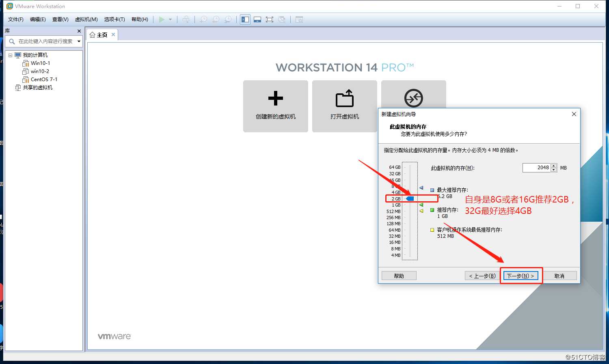Click the full screen mode icon
Image resolution: width=609 pixels, height=364 pixels.
[269, 19]
